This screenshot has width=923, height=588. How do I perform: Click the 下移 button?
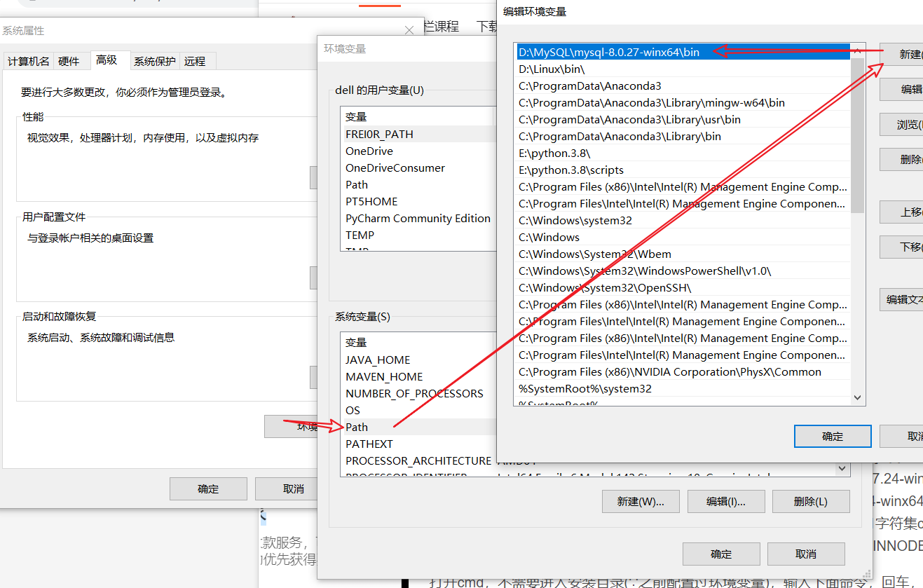click(901, 247)
